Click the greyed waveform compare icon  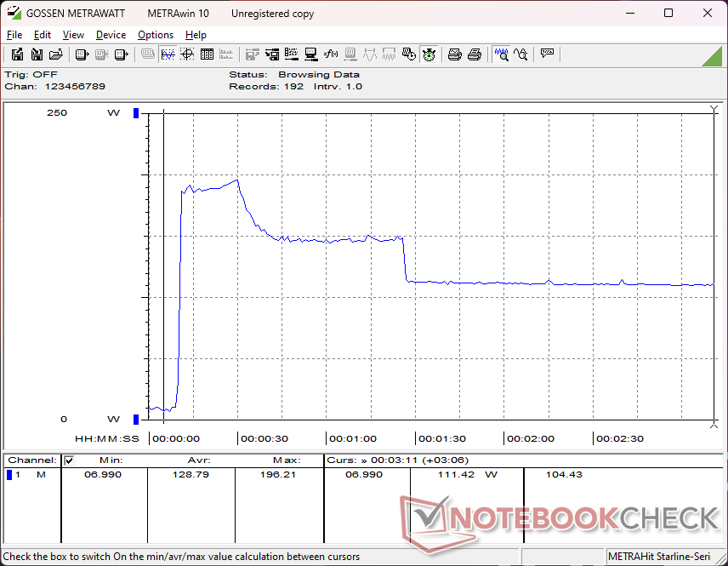370,54
